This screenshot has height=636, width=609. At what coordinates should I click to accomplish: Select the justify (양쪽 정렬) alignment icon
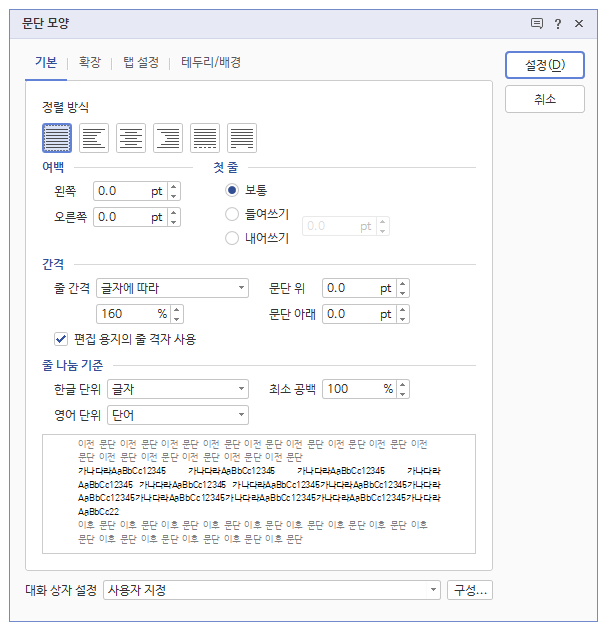(x=58, y=137)
